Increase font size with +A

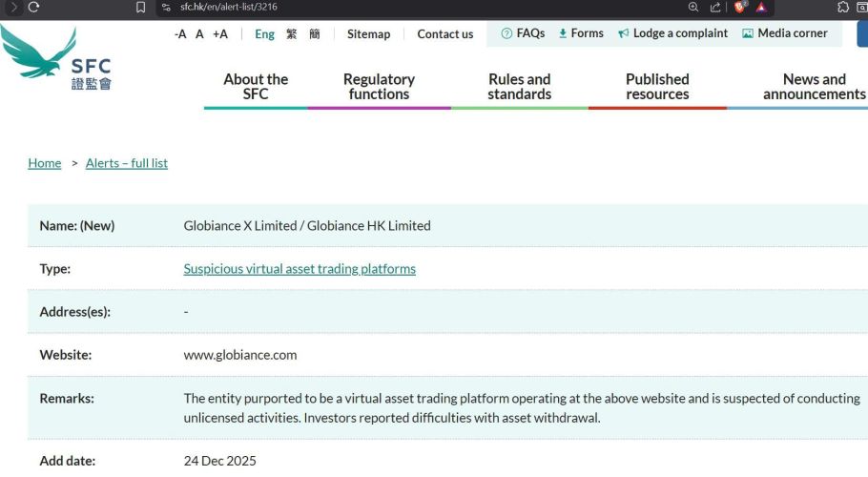(x=220, y=33)
